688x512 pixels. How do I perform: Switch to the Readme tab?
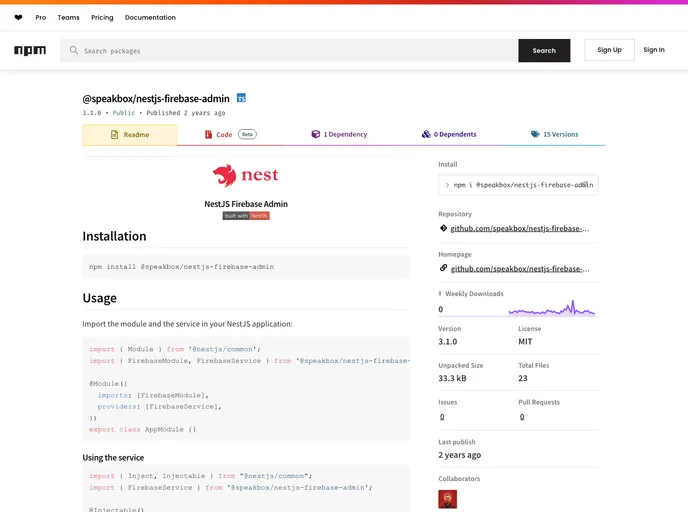pos(130,135)
